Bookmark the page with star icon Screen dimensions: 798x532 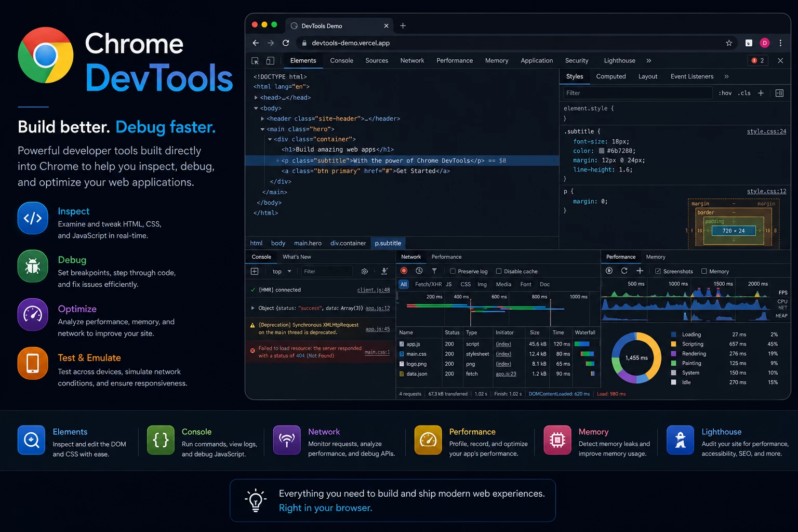click(729, 43)
